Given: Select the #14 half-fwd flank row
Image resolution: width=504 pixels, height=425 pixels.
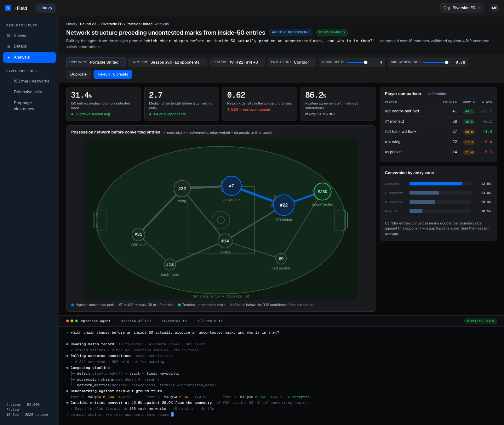Looking at the screenshot, I should point(438,132).
